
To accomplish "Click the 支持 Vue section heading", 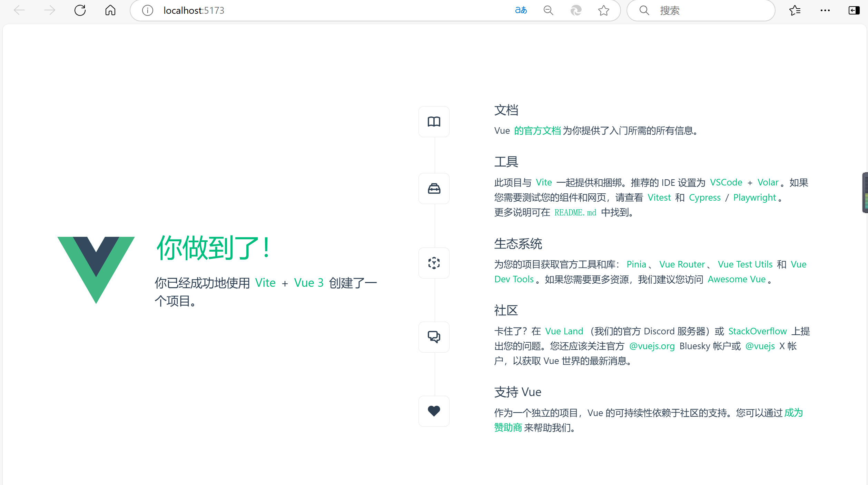I will tap(518, 392).
